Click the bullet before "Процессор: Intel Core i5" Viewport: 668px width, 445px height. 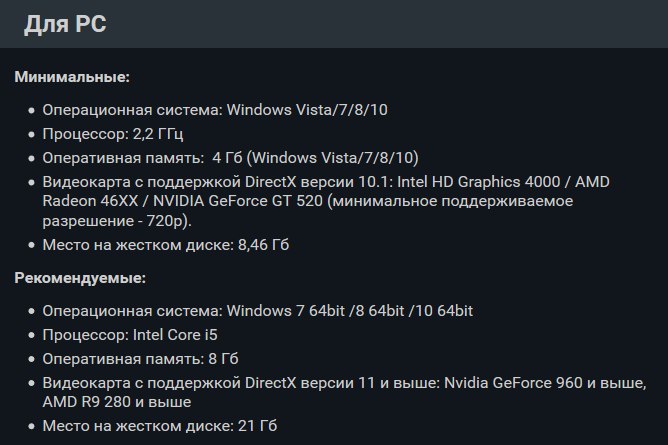[x=31, y=336]
